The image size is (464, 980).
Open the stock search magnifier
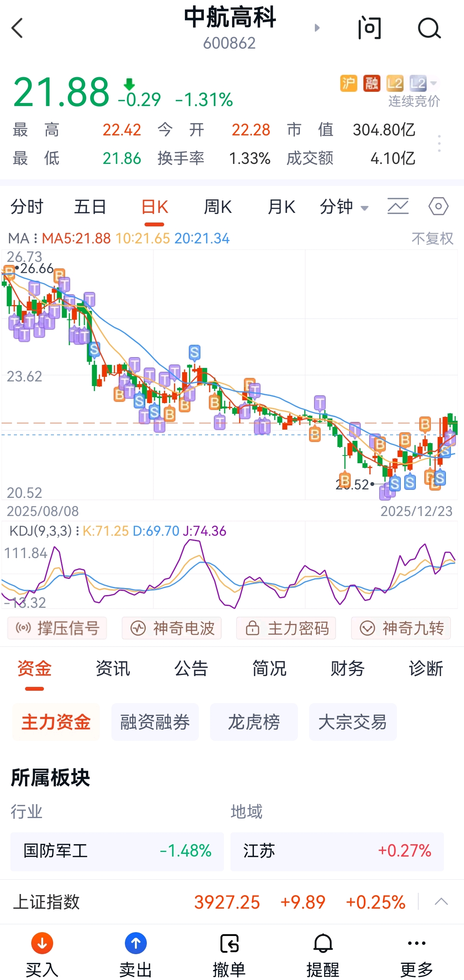(429, 28)
